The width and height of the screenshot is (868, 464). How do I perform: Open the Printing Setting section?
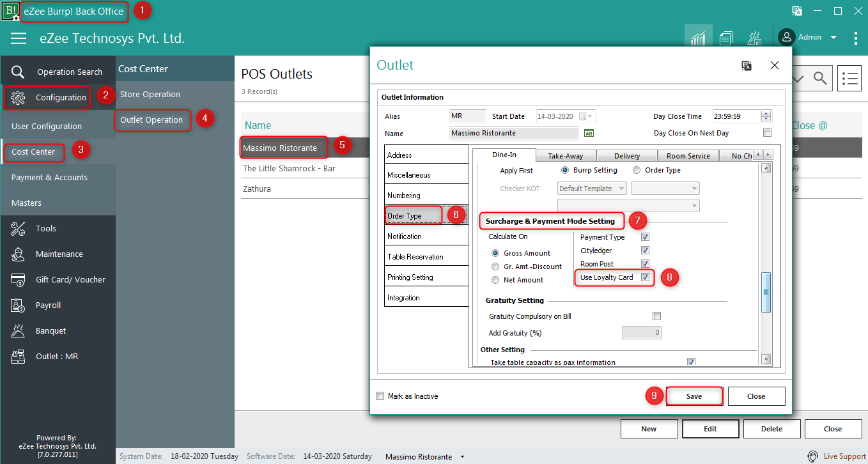[426, 277]
